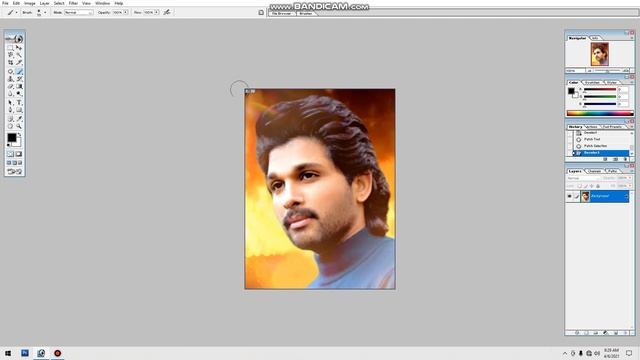The image size is (640, 360).
Task: Select the Slice tool
Action: pos(19,62)
